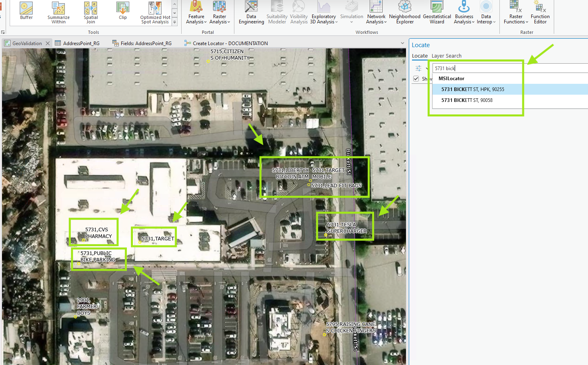Viewport: 588px width, 365px height.
Task: Click the 5715,CITIZENS OF HUMANITY point
Action: click(208, 61)
